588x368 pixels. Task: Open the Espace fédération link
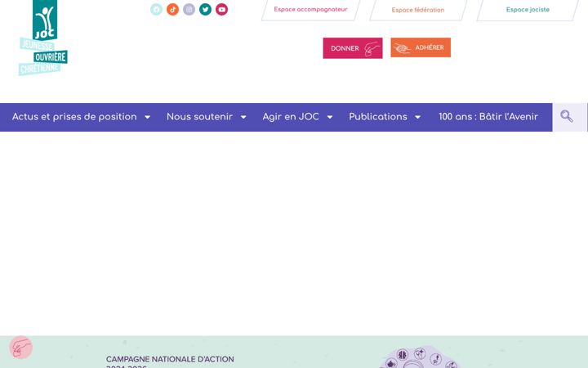coord(418,10)
